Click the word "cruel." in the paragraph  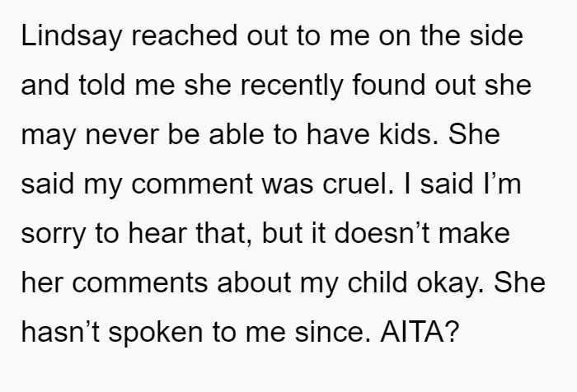click(359, 183)
